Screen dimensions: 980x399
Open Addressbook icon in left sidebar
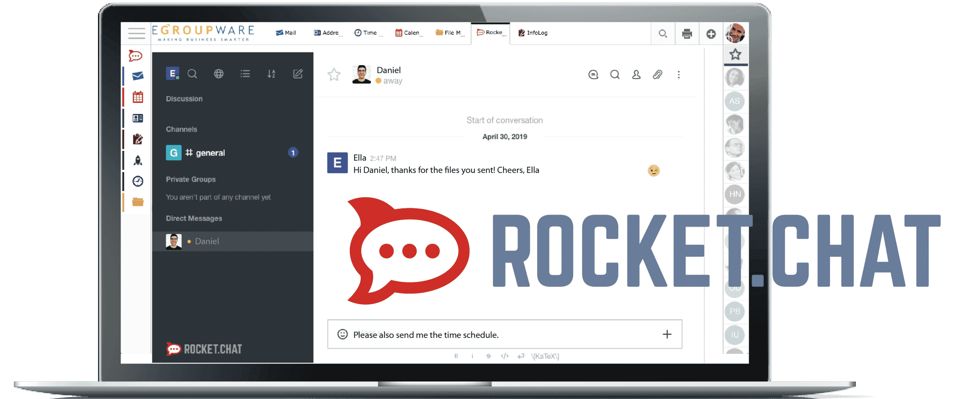point(138,118)
